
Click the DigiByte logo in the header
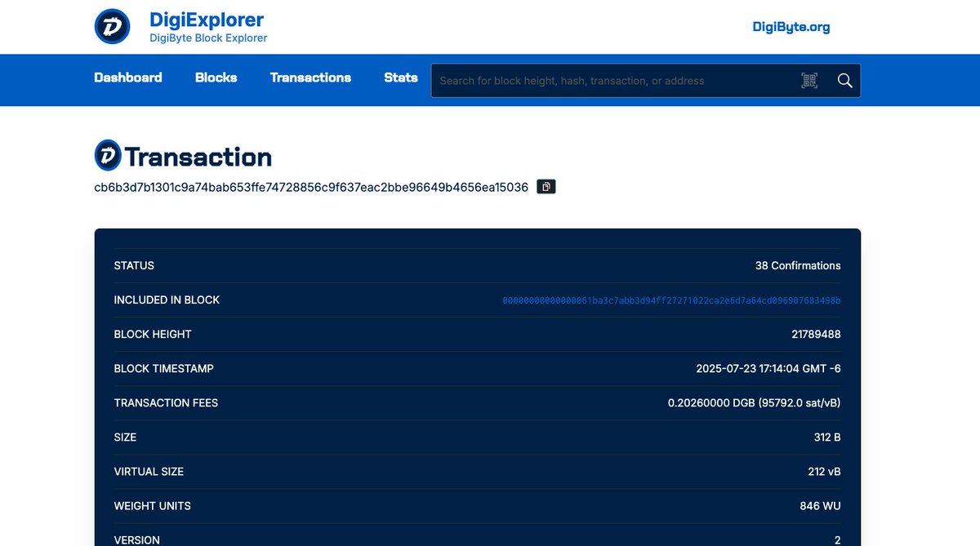(113, 26)
